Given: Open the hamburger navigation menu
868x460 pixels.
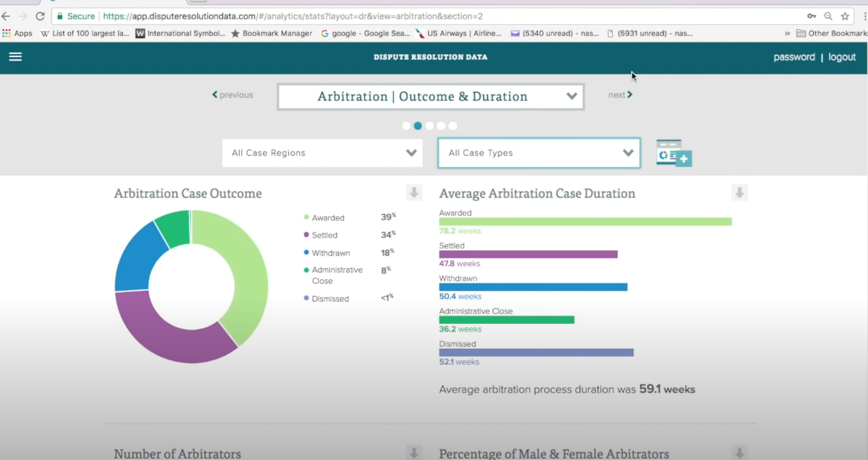Looking at the screenshot, I should [15, 57].
